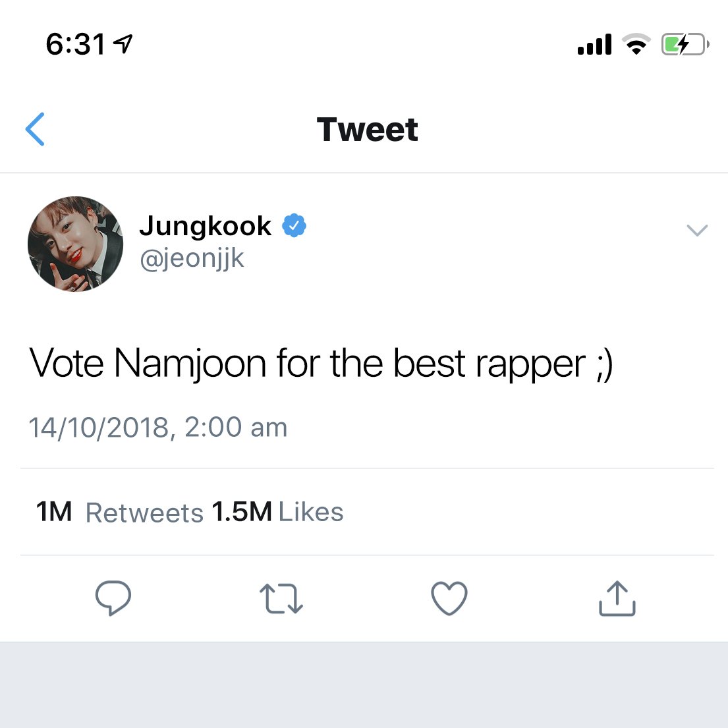Screen dimensions: 728x728
Task: Tap the blue back arrow
Action: [x=36, y=129]
